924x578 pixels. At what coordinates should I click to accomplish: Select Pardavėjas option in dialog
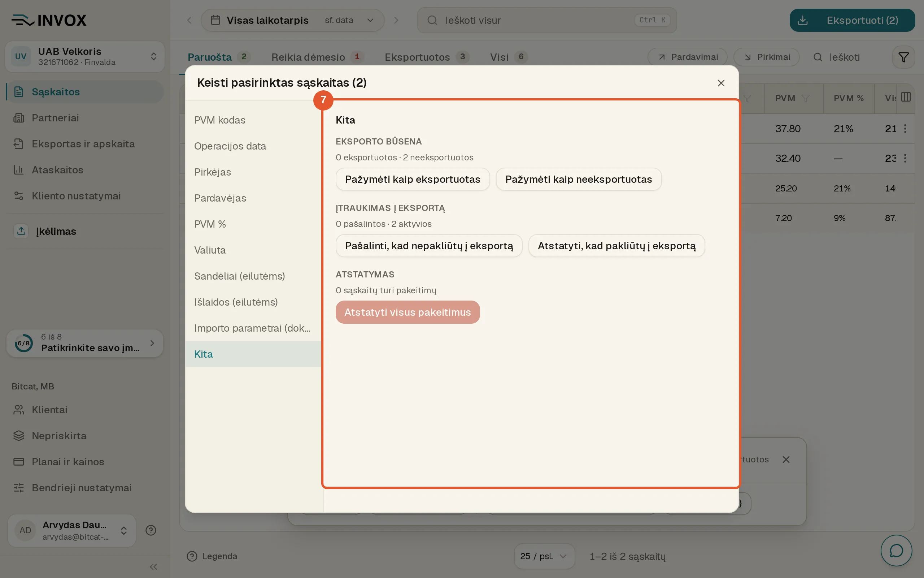coord(253,198)
